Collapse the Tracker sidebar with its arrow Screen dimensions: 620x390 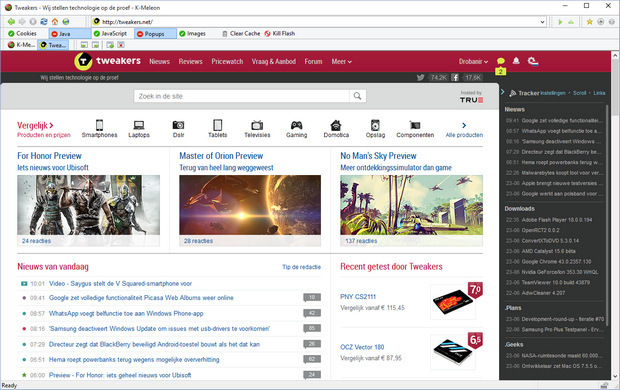pos(503,92)
